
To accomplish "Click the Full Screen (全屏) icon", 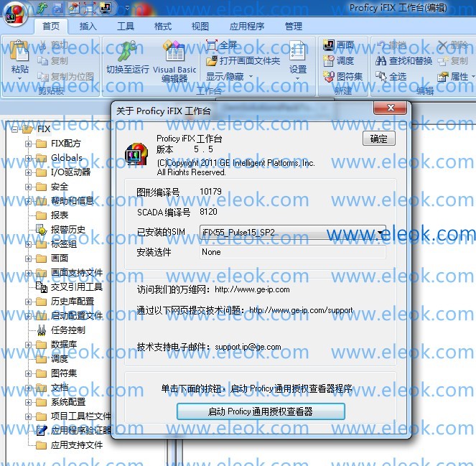I will coord(212,45).
